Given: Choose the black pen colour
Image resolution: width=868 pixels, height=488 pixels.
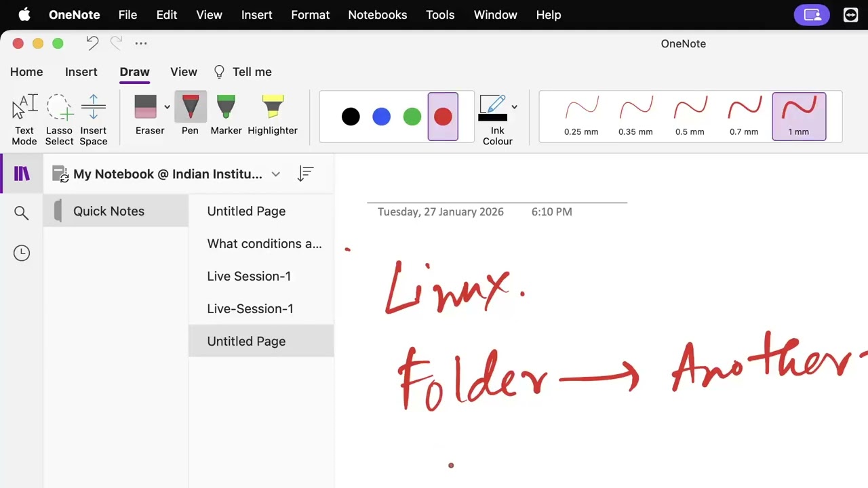Looking at the screenshot, I should [351, 117].
